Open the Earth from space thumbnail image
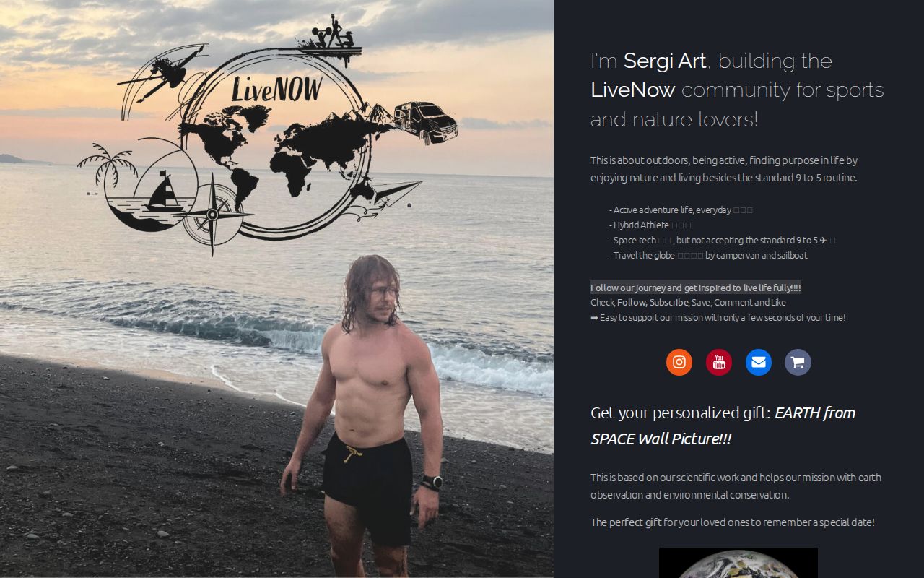924x578 pixels. pos(738,563)
